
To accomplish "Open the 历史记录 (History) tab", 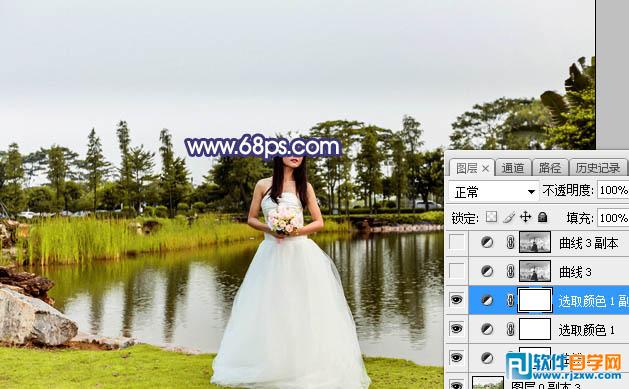I will click(598, 168).
